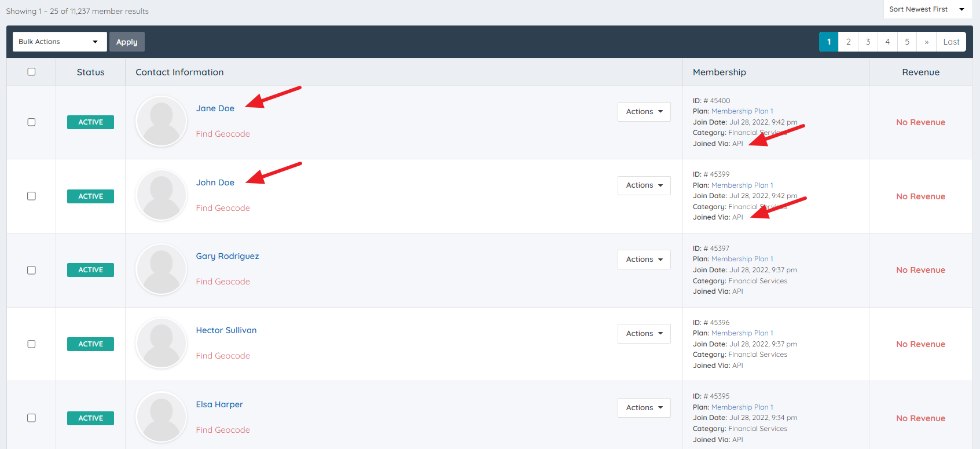The height and width of the screenshot is (449, 980).
Task: Open Membership Plan 1 link for ID 45400
Action: tap(742, 111)
